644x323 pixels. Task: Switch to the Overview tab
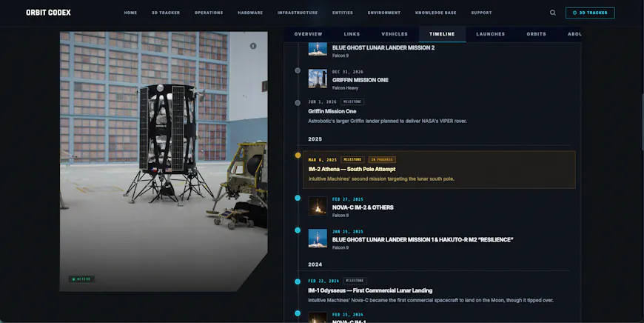(x=309, y=34)
